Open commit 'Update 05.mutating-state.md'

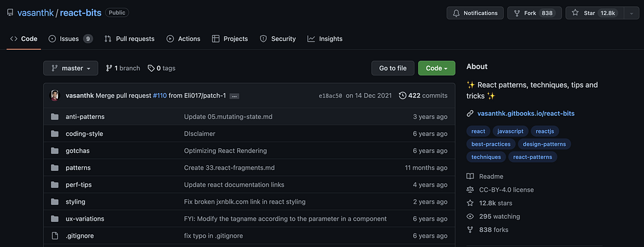(x=228, y=116)
